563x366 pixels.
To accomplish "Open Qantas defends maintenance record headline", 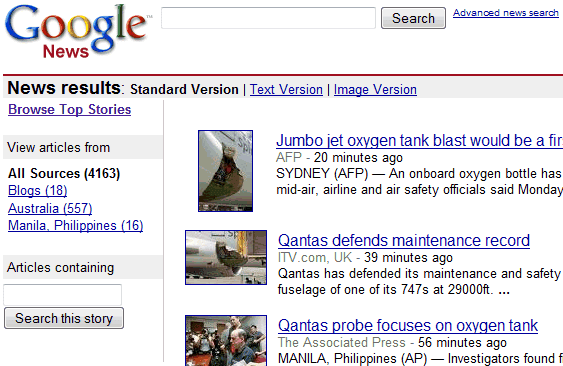I will pyautogui.click(x=404, y=240).
